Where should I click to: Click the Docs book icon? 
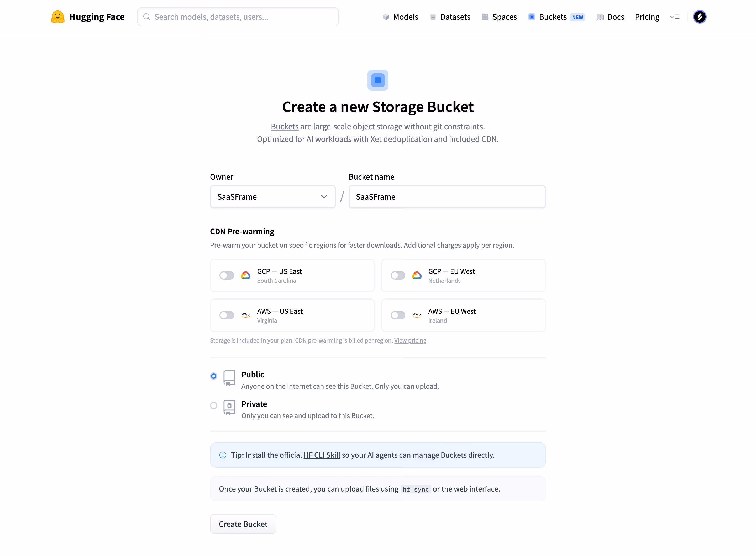[x=600, y=17]
